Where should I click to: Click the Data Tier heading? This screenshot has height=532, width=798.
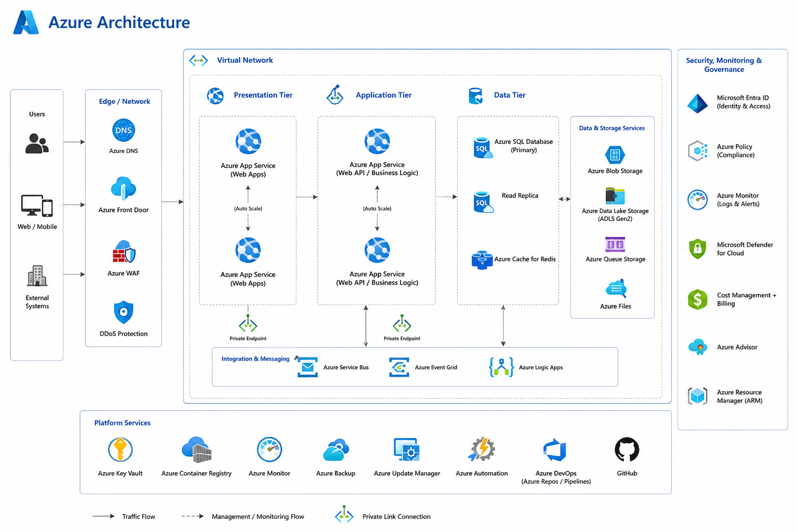pos(510,95)
